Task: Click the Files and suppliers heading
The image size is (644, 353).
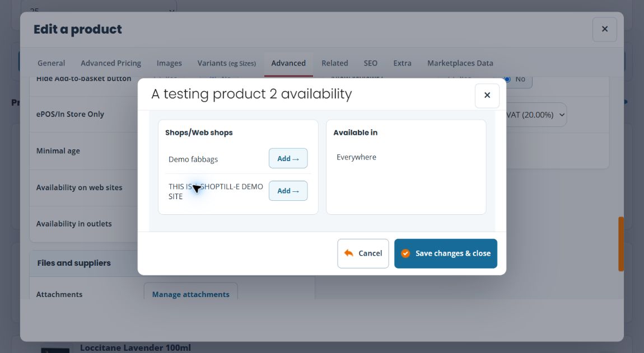Action: (74, 263)
